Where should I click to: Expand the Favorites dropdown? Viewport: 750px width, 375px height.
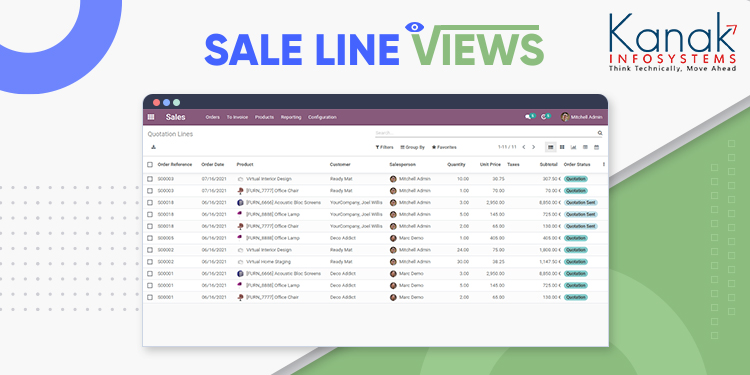tap(444, 147)
